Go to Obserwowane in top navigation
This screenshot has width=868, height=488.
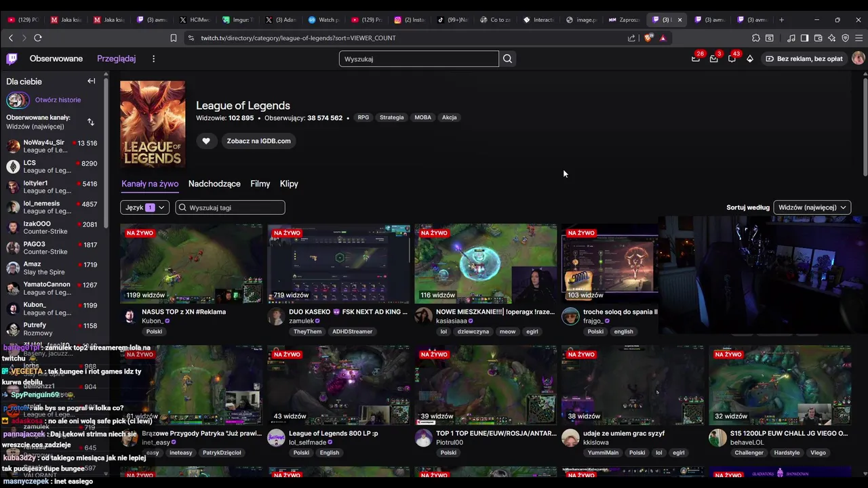(x=56, y=59)
